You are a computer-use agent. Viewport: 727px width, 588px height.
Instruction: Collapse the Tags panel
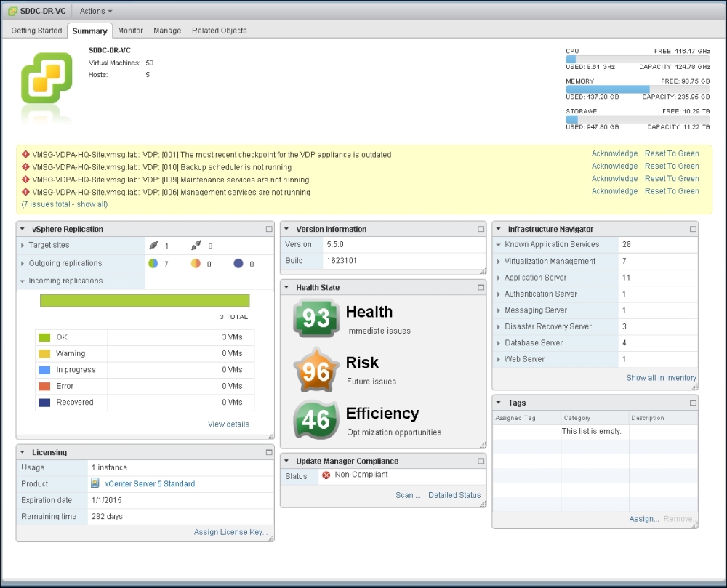[x=499, y=403]
